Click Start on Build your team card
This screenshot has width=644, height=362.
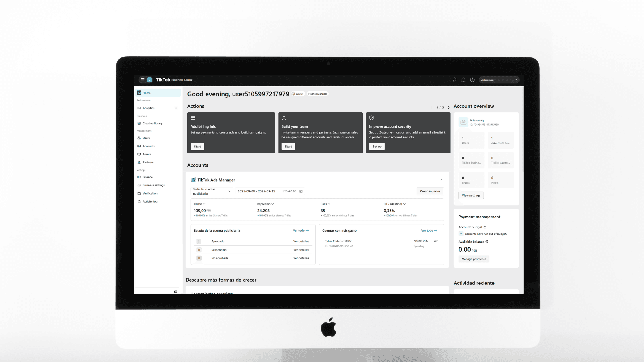[288, 147]
